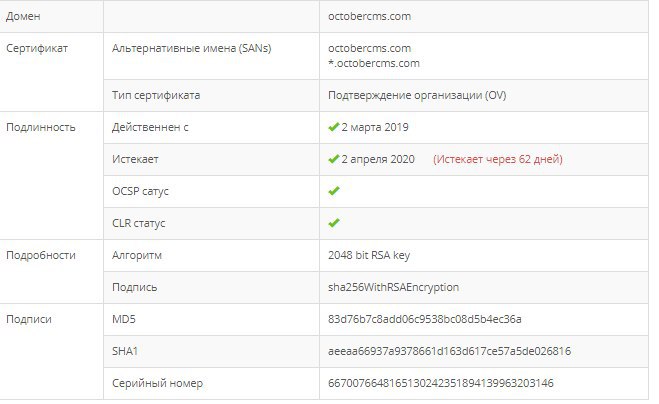Click the sha256WithRSAEncryption signature value
Viewport: 659px width, 404px height.
(x=393, y=287)
